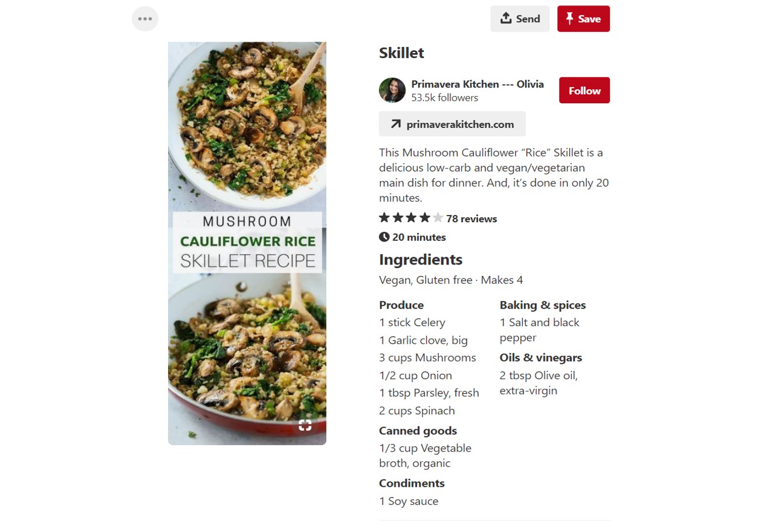Select the 3 cups Mushrooms ingredient

point(427,357)
